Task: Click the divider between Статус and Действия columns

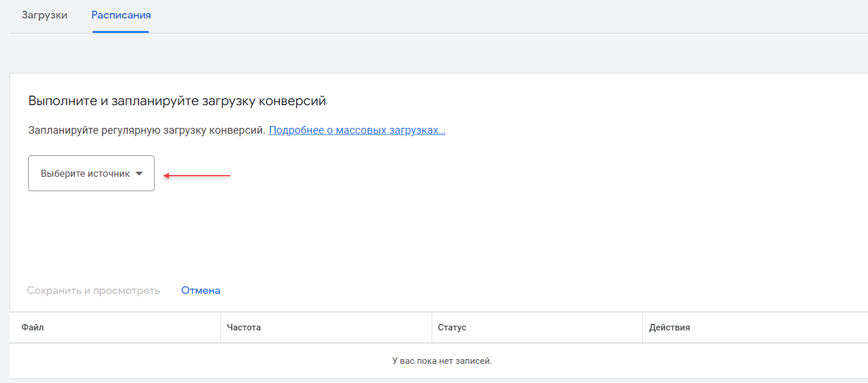Action: pyautogui.click(x=642, y=327)
